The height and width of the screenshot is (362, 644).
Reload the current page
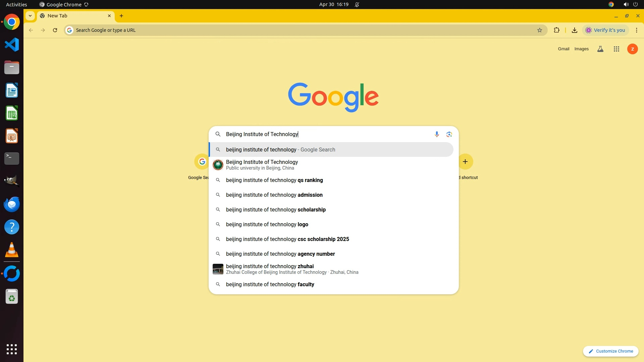[55, 30]
